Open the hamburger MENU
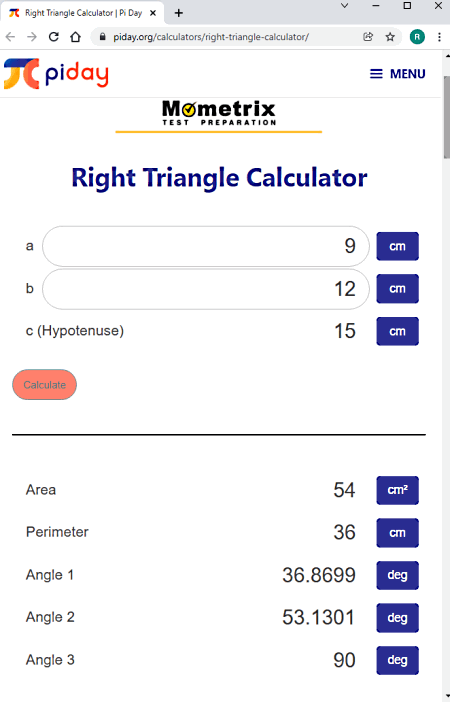This screenshot has height=702, width=450. pyautogui.click(x=398, y=74)
